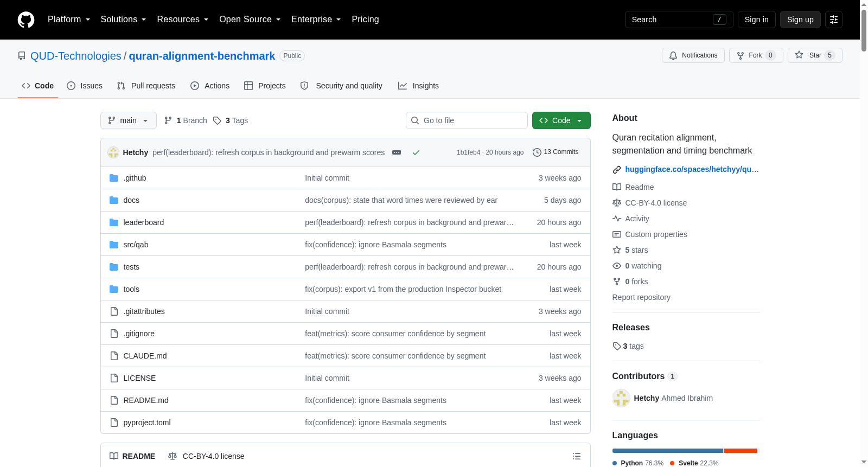Viewport: 868px width, 467px height.
Task: Click the repository icon beside QUD-Technologies
Action: (22, 56)
